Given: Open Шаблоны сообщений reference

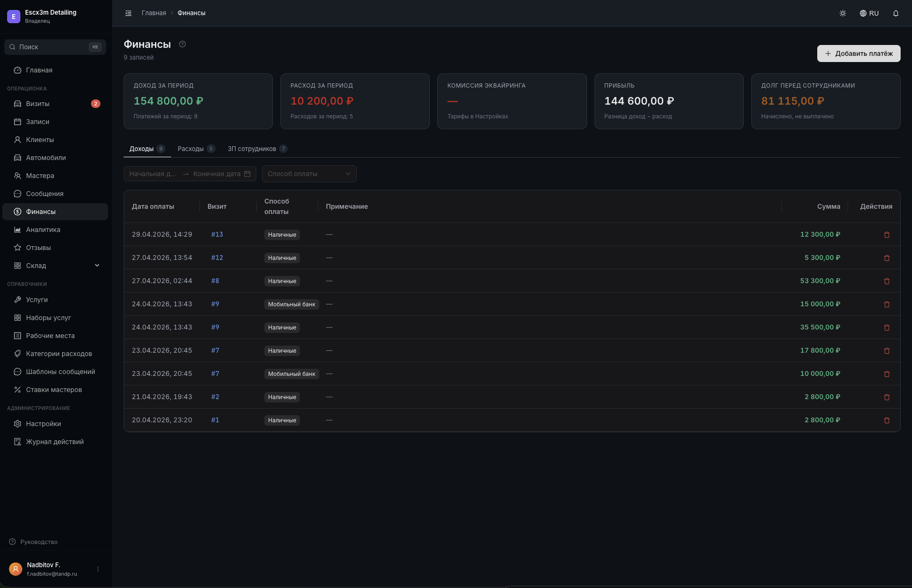Looking at the screenshot, I should [55, 372].
